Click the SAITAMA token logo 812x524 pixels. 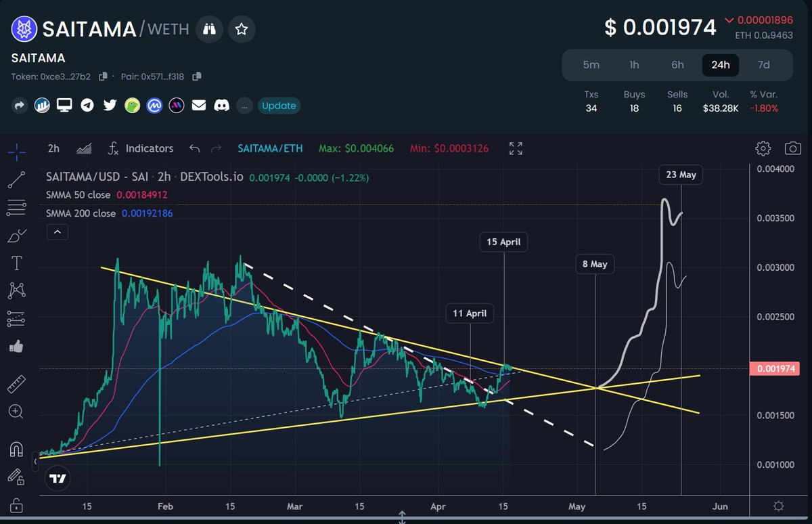coord(24,29)
